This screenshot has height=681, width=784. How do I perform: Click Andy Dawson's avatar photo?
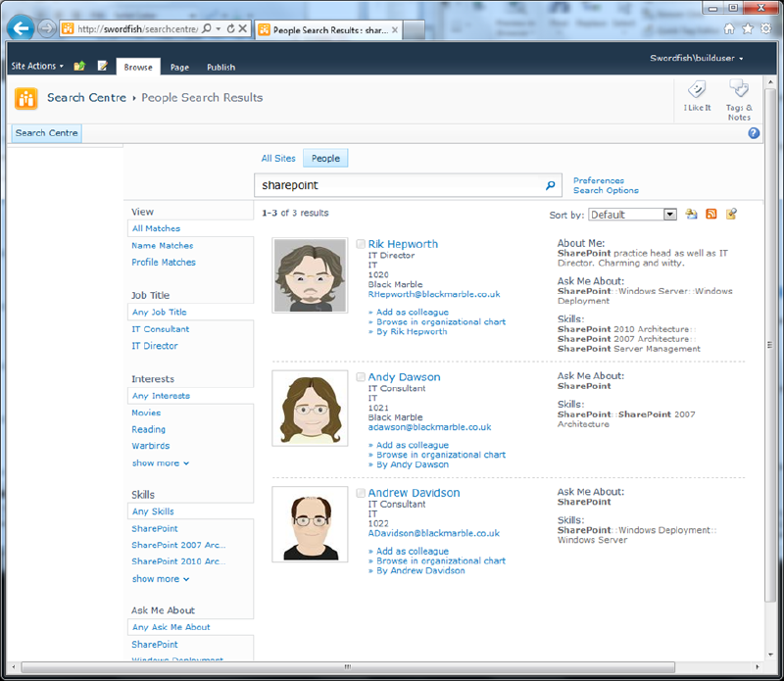pyautogui.click(x=310, y=408)
